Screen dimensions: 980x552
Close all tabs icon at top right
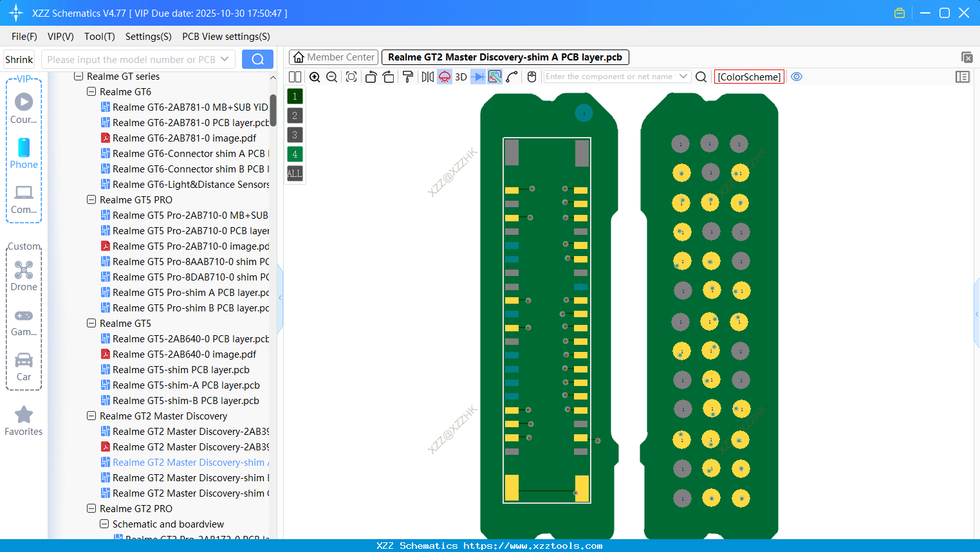pos(966,57)
